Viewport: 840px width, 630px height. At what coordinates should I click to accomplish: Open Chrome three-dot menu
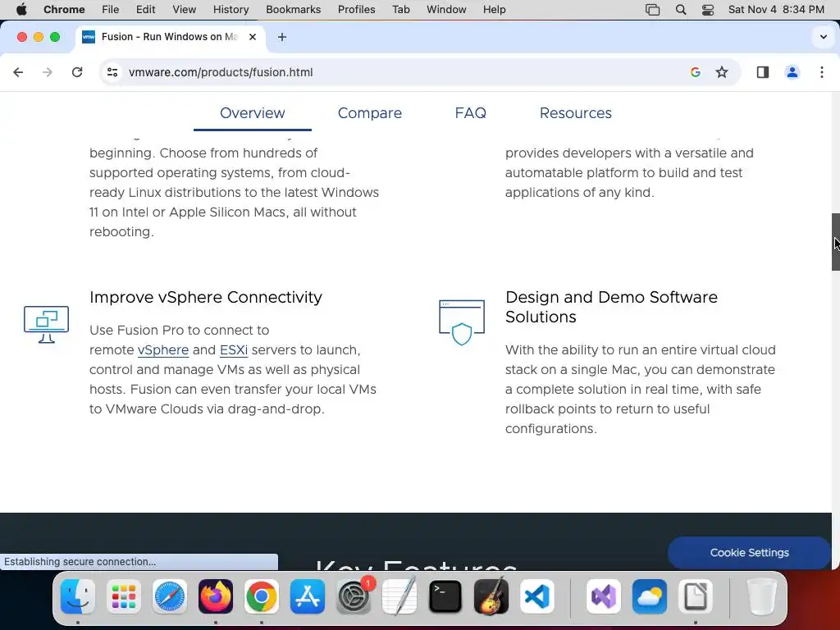click(x=822, y=72)
